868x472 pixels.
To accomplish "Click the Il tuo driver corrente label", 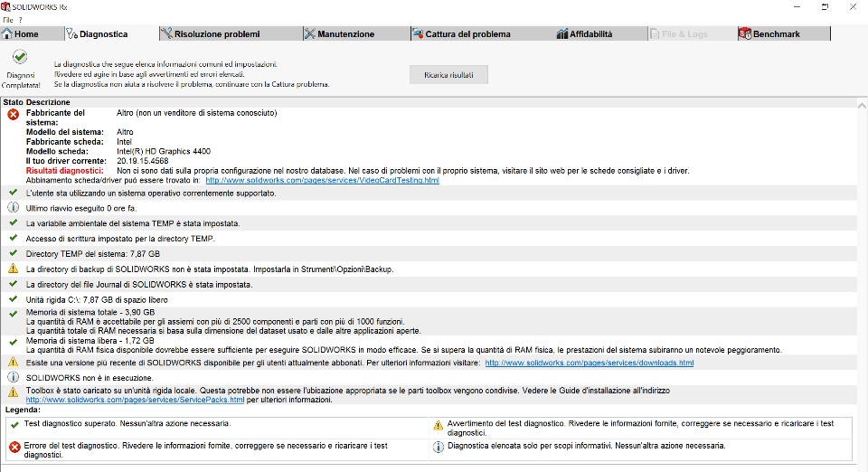I will 66,161.
